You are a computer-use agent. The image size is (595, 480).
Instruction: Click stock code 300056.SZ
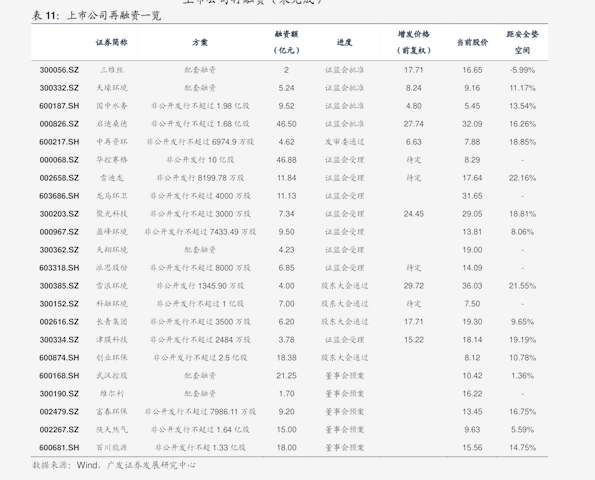(59, 70)
